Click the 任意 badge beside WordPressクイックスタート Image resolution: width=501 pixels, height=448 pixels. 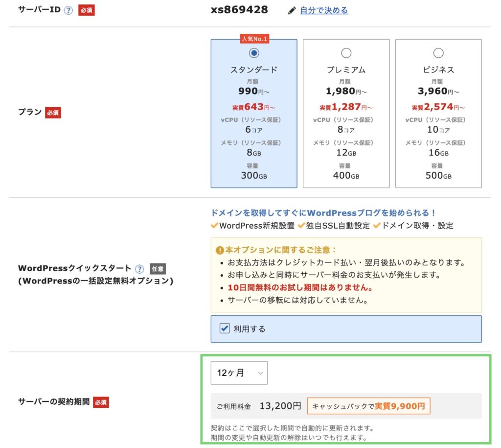(158, 269)
